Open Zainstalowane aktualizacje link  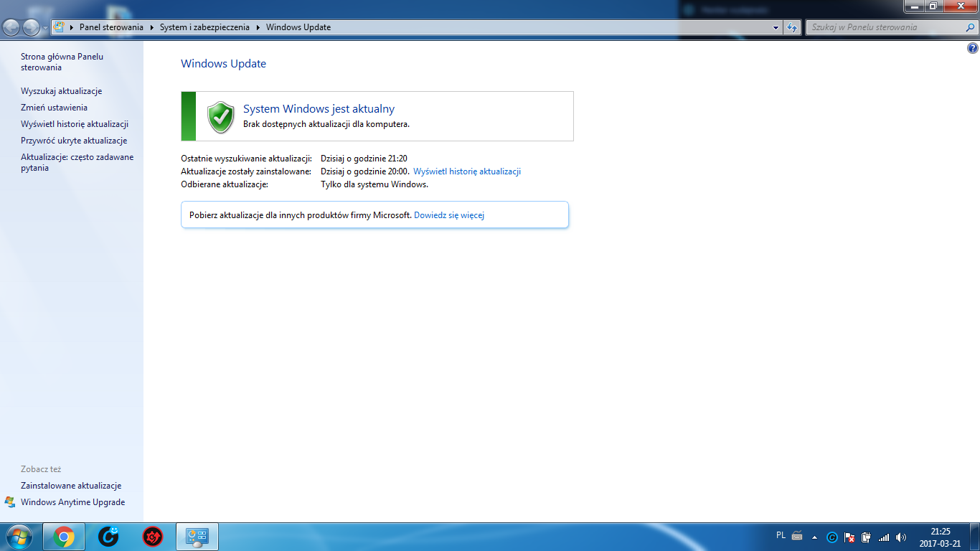(71, 486)
